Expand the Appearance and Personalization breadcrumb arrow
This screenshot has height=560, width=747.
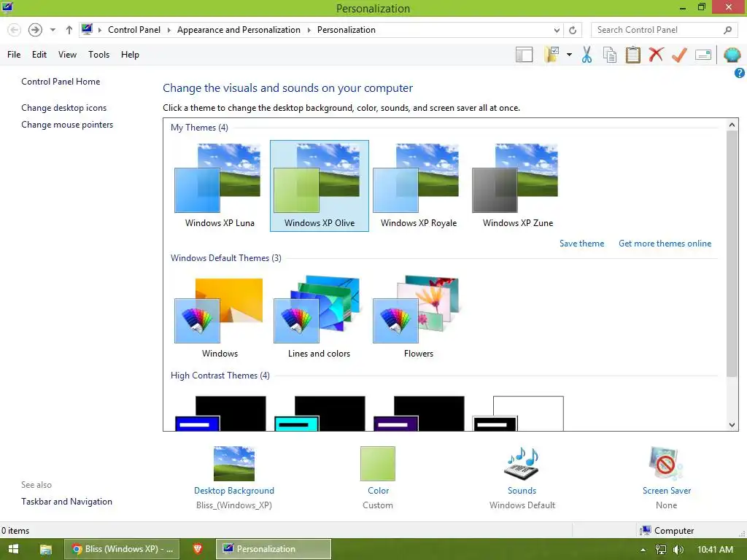[309, 30]
